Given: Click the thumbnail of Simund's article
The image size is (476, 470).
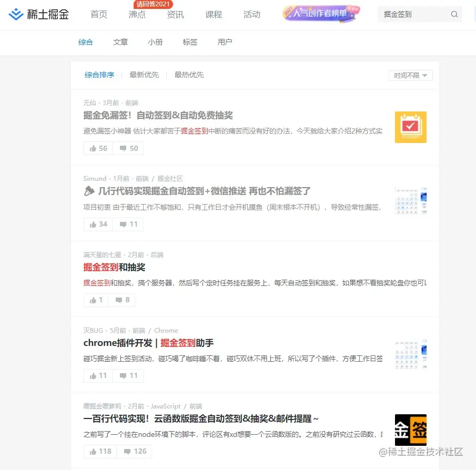Looking at the screenshot, I should 410,201.
